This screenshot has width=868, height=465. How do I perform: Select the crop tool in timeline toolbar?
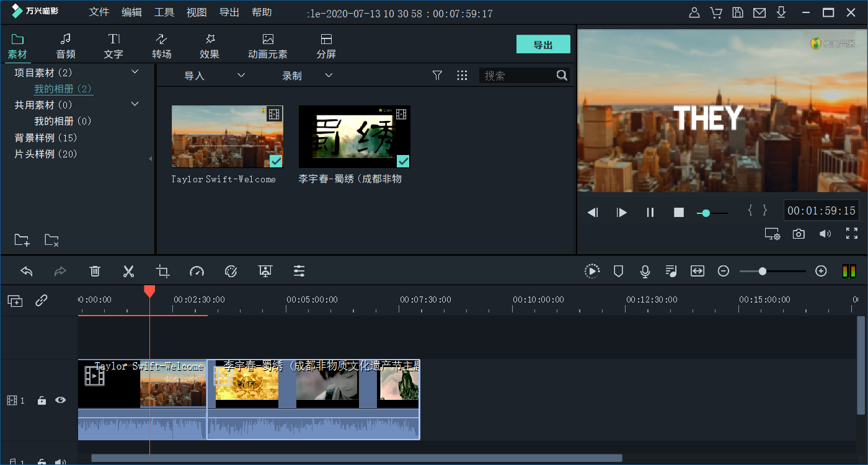click(x=162, y=271)
